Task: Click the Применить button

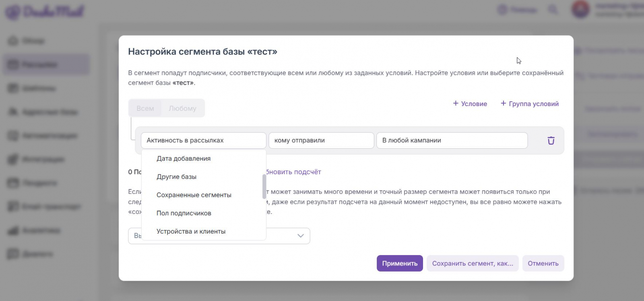Action: coord(400,264)
